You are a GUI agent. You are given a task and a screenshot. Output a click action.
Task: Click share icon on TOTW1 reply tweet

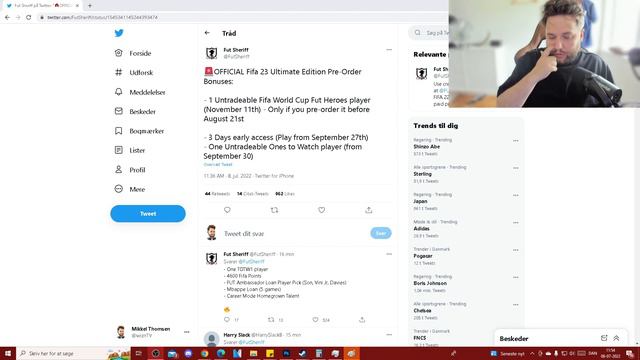[362, 320]
